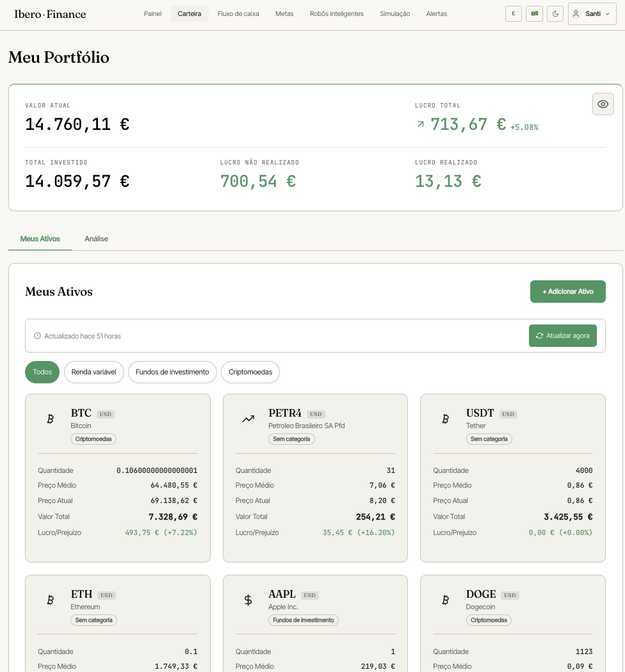Click Fundos de investimento tag on AAPL
The width and height of the screenshot is (625, 672).
304,620
